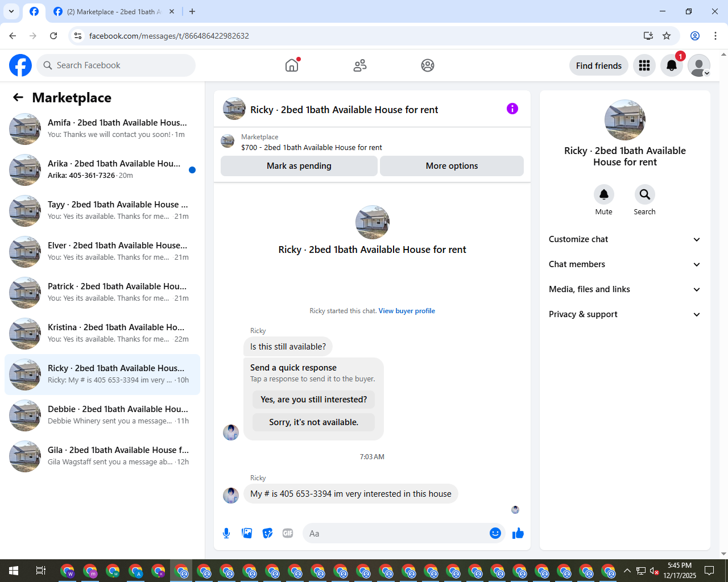Search in conversation magnifier icon
728x582 pixels.
click(x=645, y=194)
